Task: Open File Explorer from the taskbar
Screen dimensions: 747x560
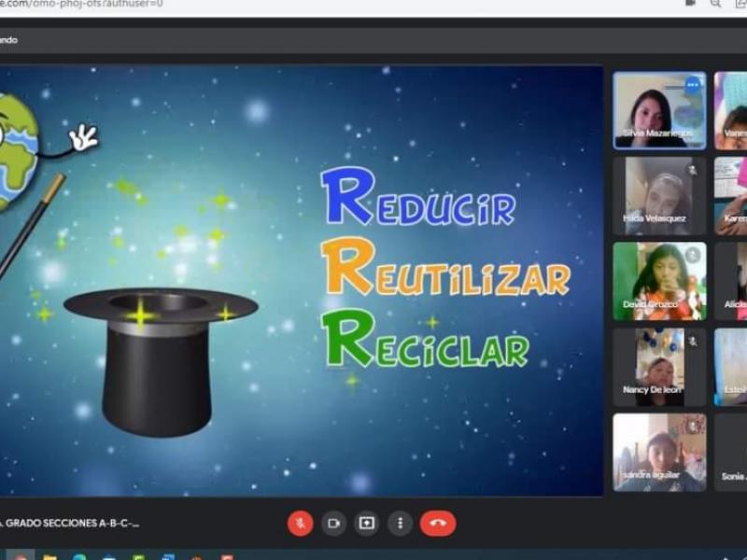Action: [x=49, y=556]
